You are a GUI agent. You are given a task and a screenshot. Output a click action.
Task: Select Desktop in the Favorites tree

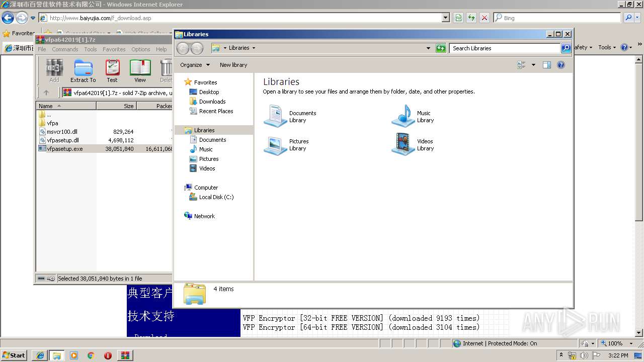point(209,92)
